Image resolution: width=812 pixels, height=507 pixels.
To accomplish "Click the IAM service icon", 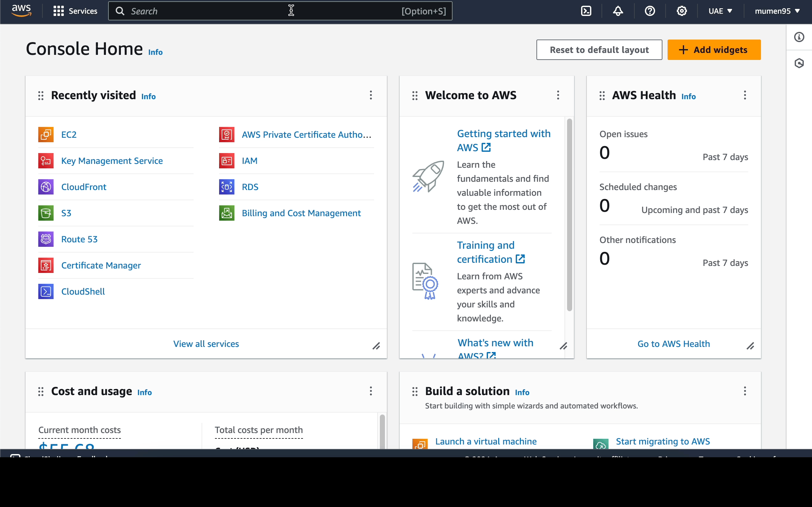I will (x=227, y=161).
